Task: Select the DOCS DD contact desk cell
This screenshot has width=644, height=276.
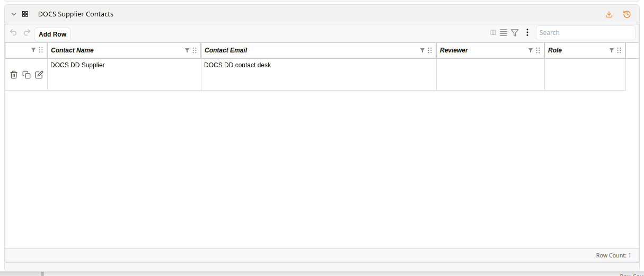Action: (x=319, y=74)
